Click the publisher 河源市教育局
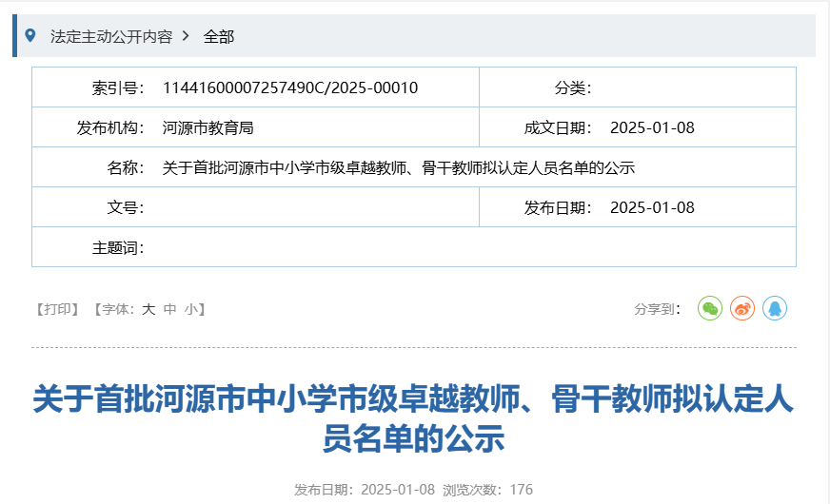This screenshot has height=504, width=830. 207,128
